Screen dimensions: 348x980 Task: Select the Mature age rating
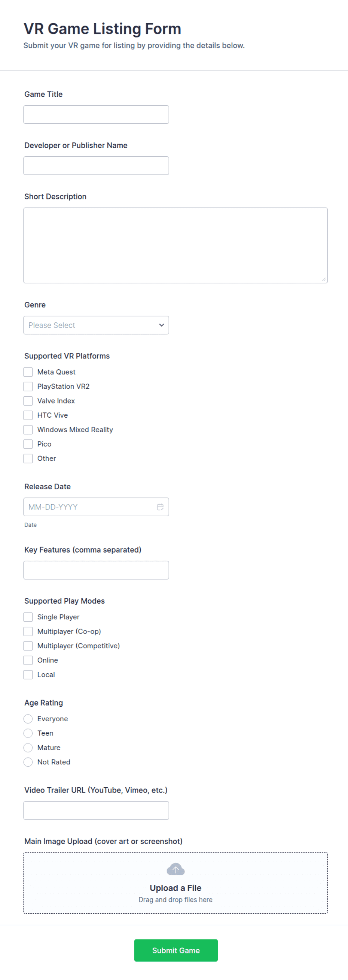28,748
